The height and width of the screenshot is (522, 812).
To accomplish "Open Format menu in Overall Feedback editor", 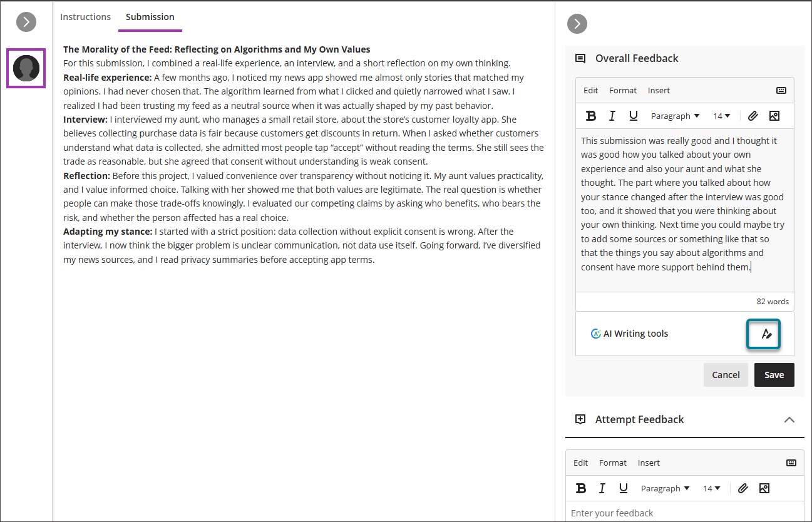I will (x=623, y=90).
